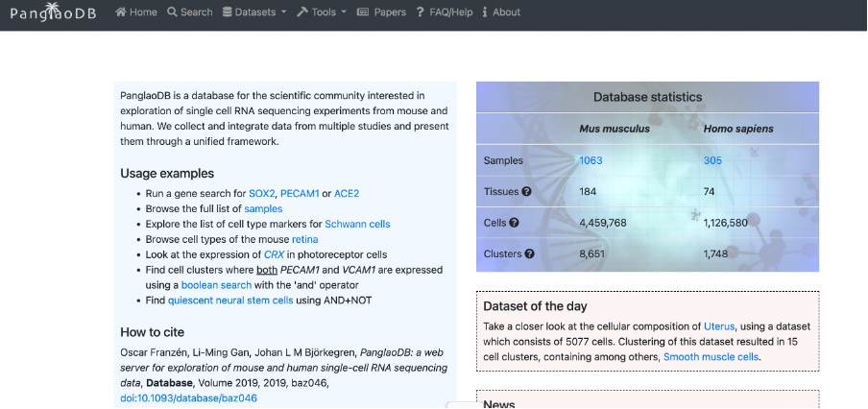Click the Search magnifier icon
This screenshot has height=409, width=868.
(172, 12)
